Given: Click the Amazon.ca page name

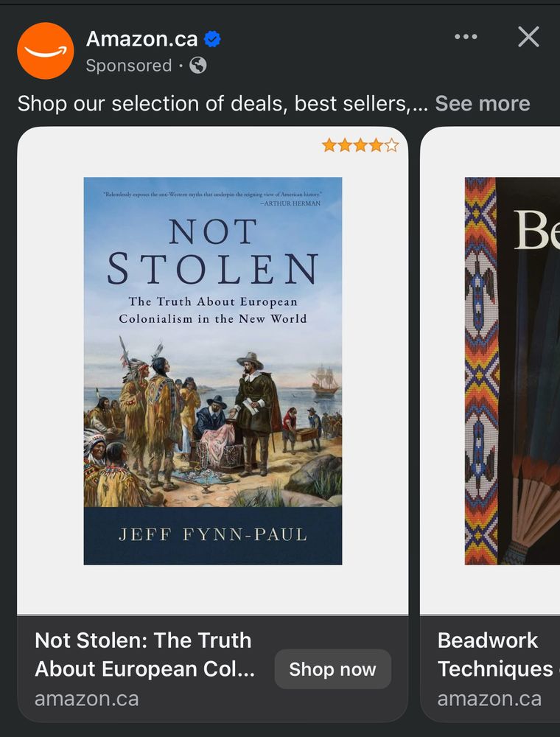Looking at the screenshot, I should (x=142, y=39).
